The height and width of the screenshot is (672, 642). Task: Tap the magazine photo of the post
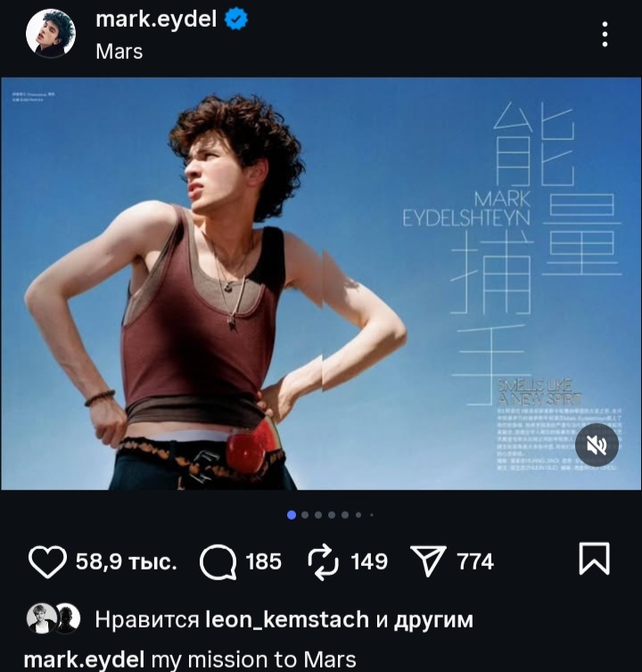tap(321, 283)
